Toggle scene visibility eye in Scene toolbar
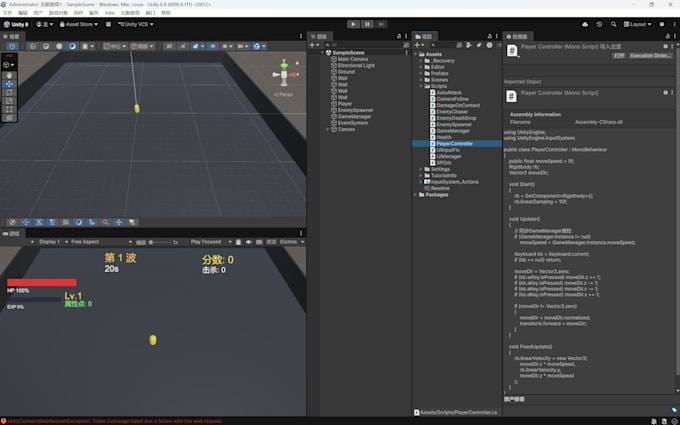The image size is (680, 425). pyautogui.click(x=212, y=46)
